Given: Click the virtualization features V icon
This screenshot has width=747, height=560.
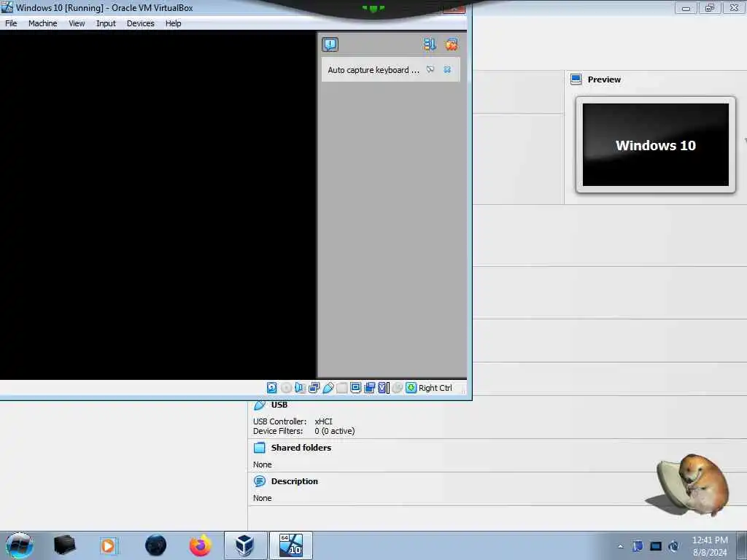Looking at the screenshot, I should [x=384, y=388].
